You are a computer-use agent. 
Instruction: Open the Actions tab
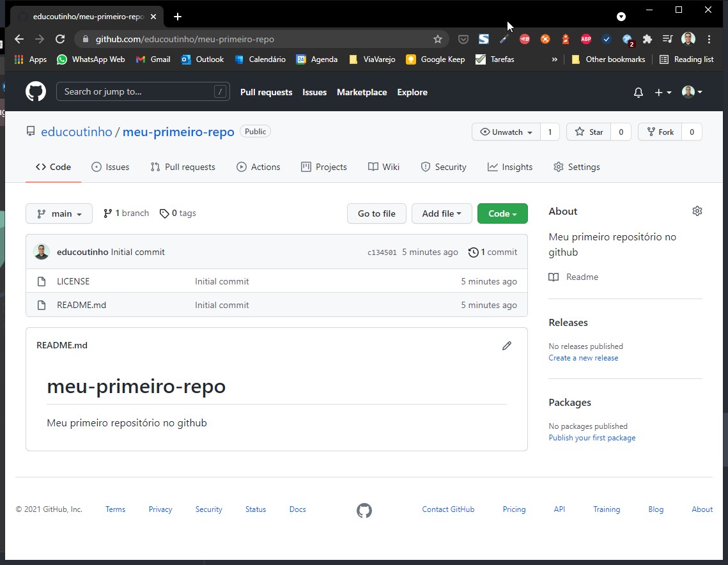point(258,167)
